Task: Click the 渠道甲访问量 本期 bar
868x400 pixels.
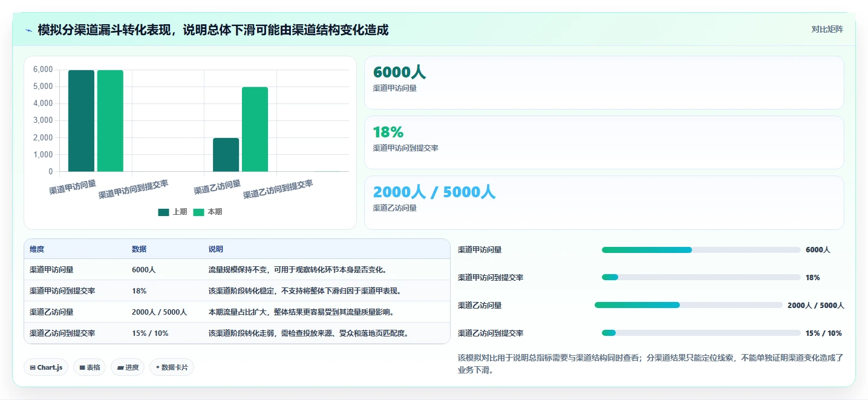Action: click(x=110, y=121)
